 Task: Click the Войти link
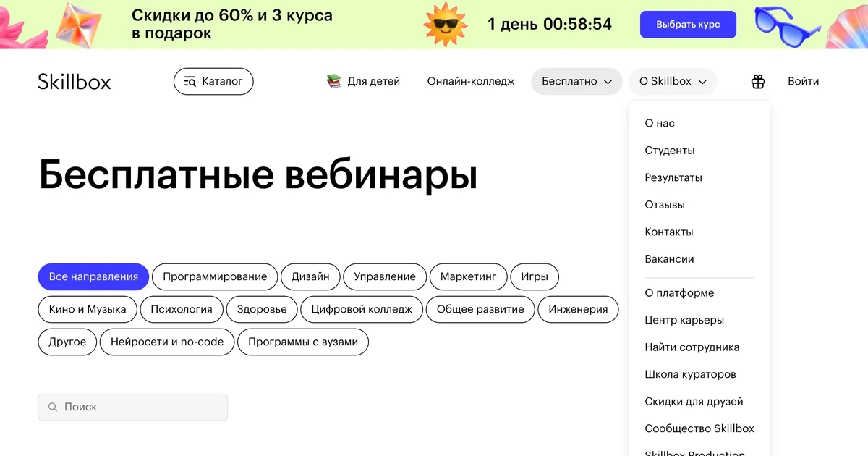(x=803, y=81)
